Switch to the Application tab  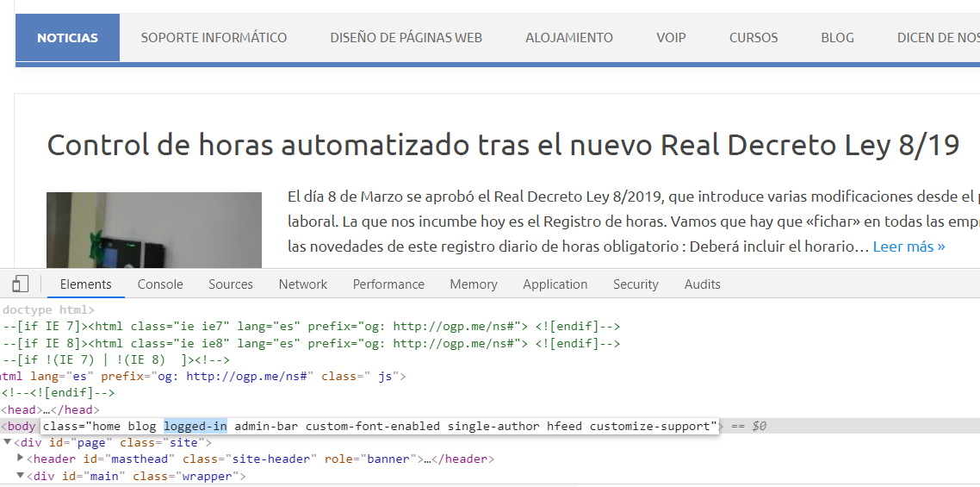555,284
